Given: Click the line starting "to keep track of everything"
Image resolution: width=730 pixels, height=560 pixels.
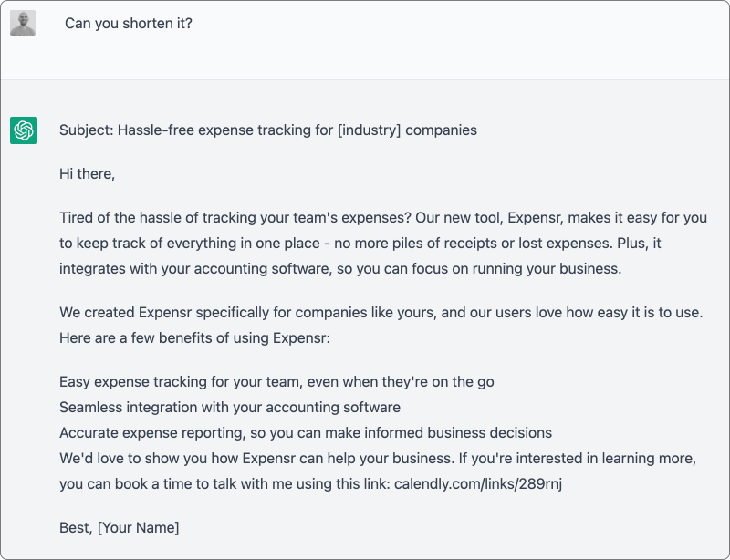Looking at the screenshot, I should [382, 244].
